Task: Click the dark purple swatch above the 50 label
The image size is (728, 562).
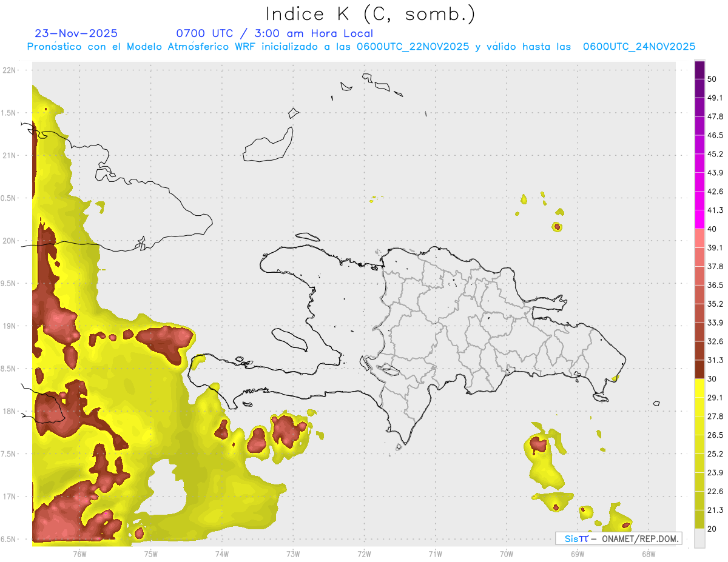Action: (700, 70)
